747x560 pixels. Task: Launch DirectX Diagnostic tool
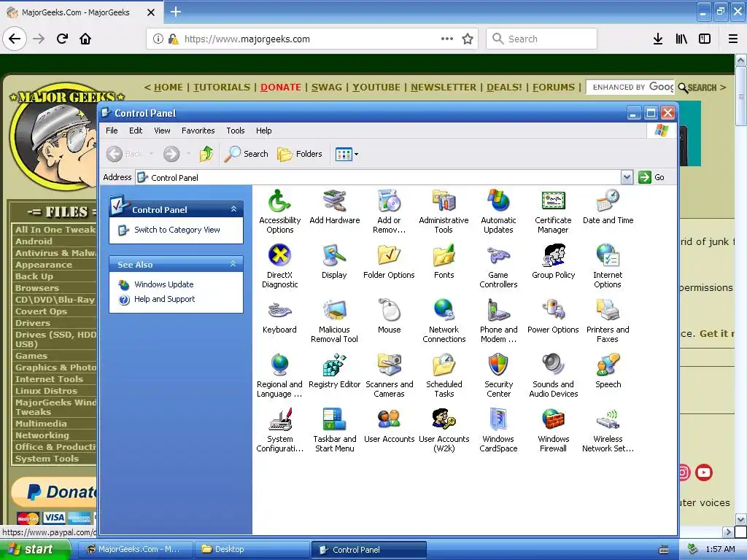tap(279, 266)
